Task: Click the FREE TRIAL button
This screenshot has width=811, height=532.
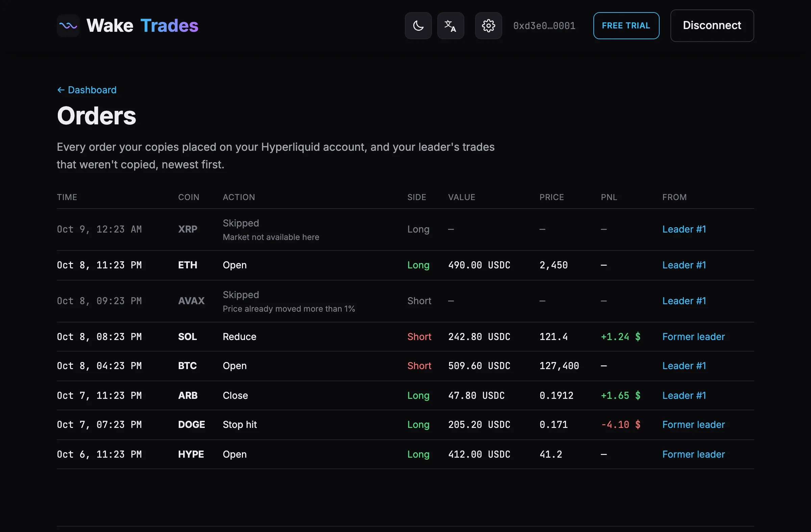Action: pyautogui.click(x=626, y=26)
